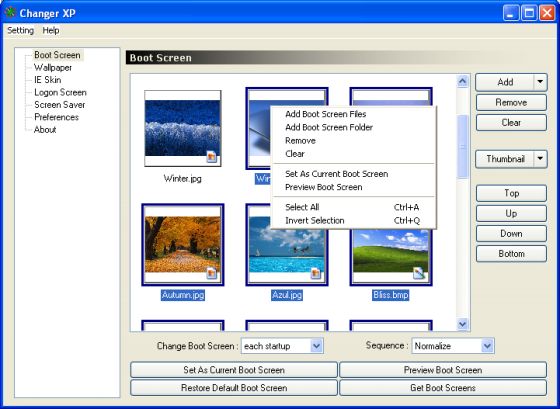Click the Clear button on the right panel
The height and width of the screenshot is (409, 560).
(x=511, y=123)
